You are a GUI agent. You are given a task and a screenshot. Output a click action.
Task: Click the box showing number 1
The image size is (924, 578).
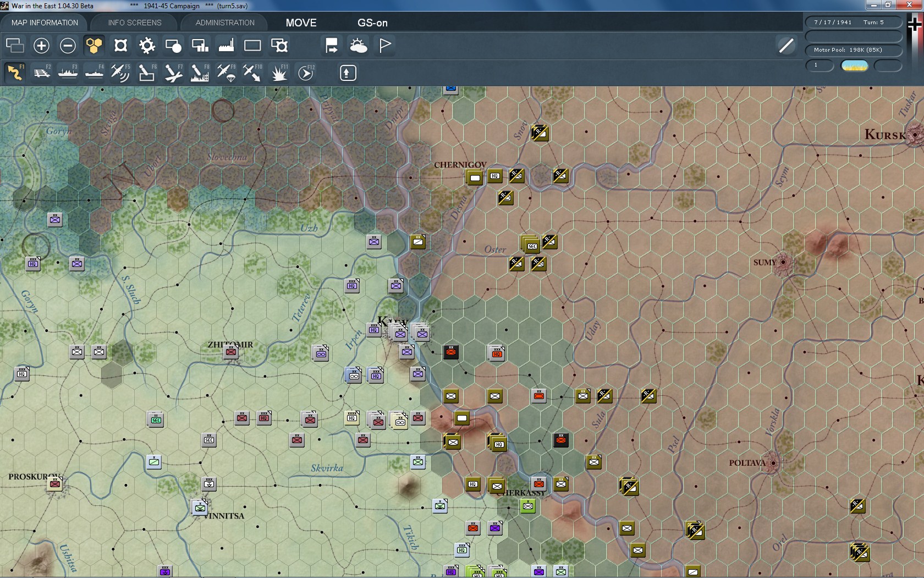pos(820,66)
